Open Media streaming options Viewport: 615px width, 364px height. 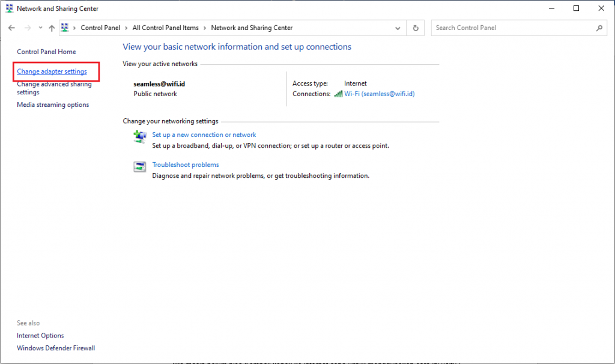coord(53,105)
